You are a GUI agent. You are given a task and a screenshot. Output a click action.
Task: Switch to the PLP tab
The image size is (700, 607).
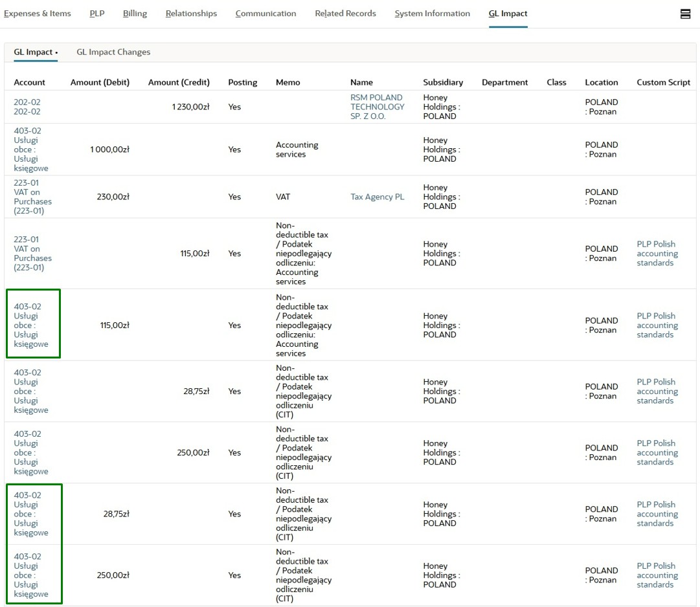pyautogui.click(x=96, y=14)
